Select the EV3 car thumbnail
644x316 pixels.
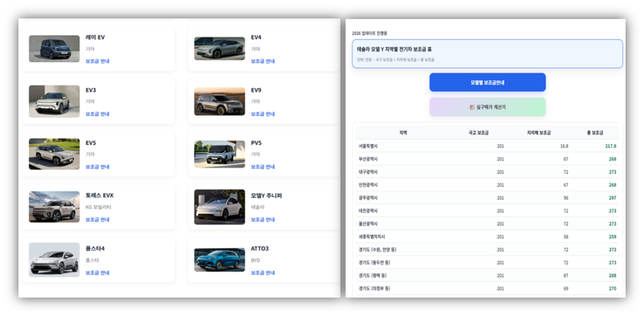54,101
